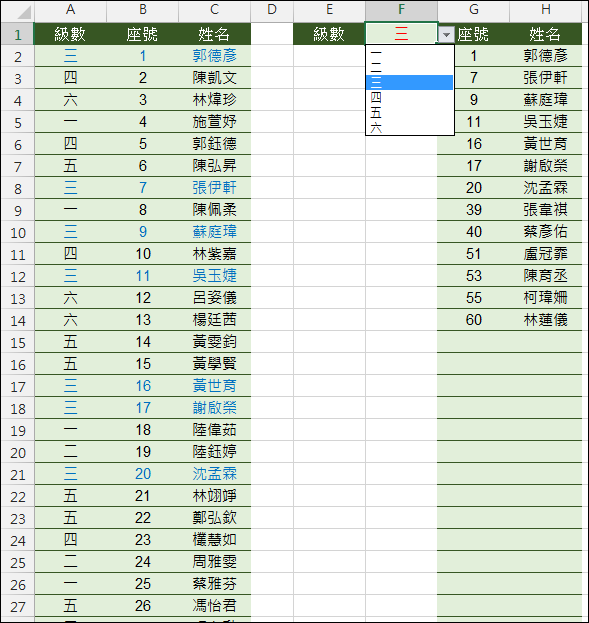The width and height of the screenshot is (589, 623).
Task: Select 林翊崢 in column C
Action: [215, 496]
